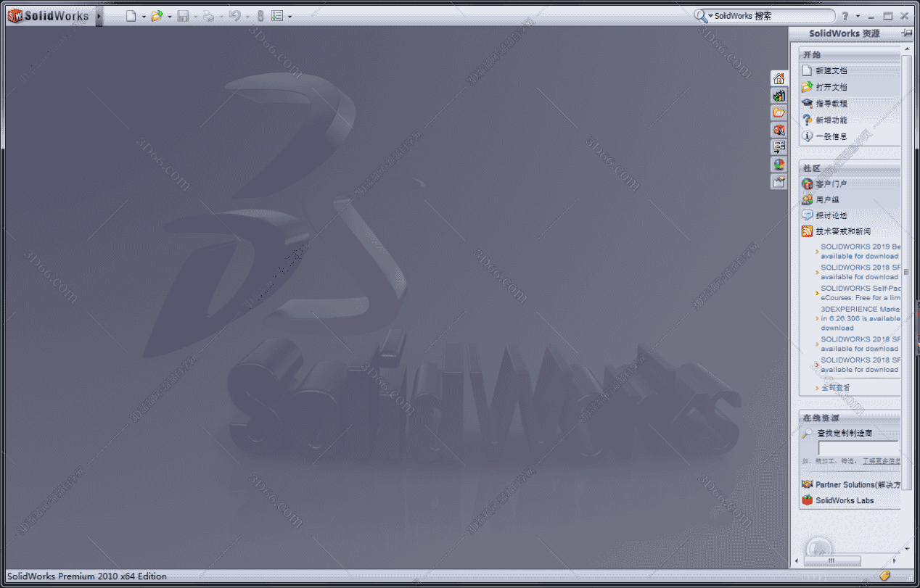920x588 pixels.
Task: Click the Open folder toolbar icon
Action: point(157,16)
